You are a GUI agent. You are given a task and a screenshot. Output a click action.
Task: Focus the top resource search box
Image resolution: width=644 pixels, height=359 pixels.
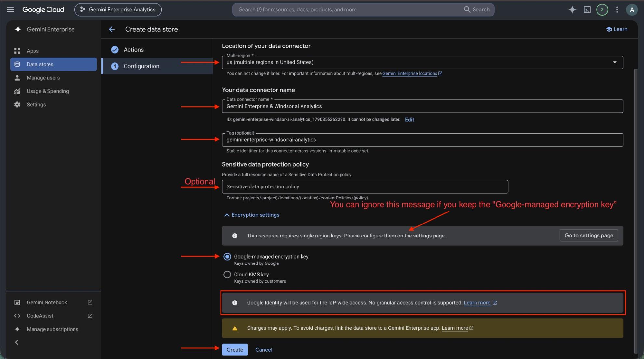348,9
